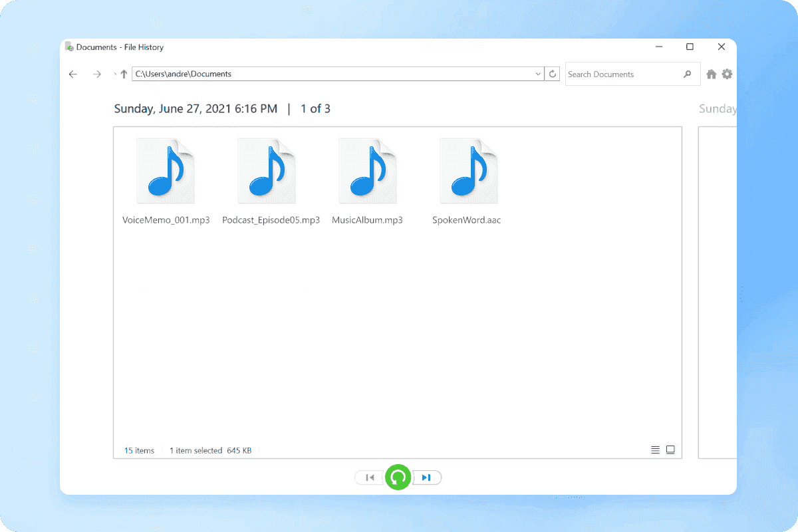Open the Home icon
The height and width of the screenshot is (532, 798).
[711, 74]
